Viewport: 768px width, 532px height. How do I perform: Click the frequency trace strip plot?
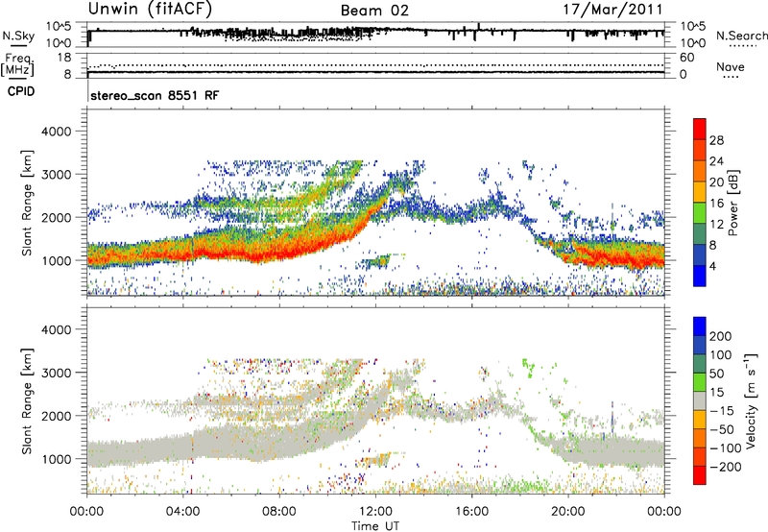(375, 65)
